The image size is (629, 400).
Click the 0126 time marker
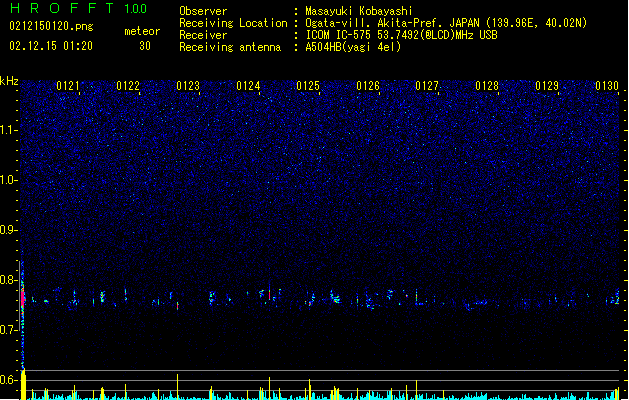[x=368, y=86]
